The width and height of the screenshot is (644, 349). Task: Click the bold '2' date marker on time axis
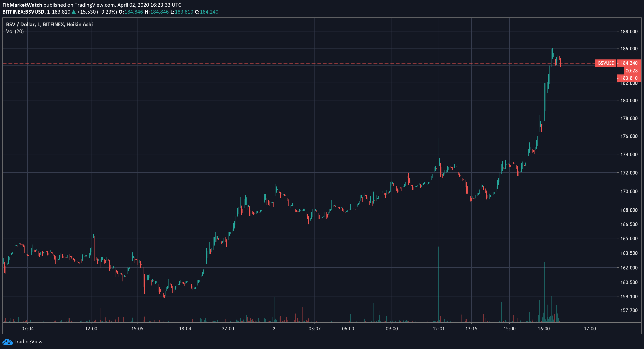(x=274, y=329)
